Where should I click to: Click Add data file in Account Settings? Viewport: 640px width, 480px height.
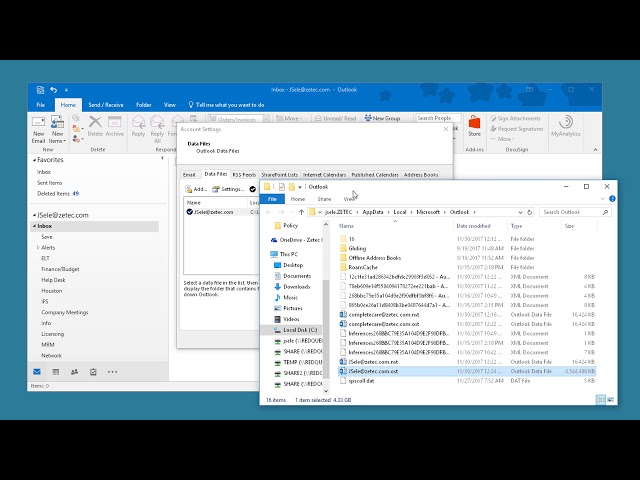click(x=196, y=189)
